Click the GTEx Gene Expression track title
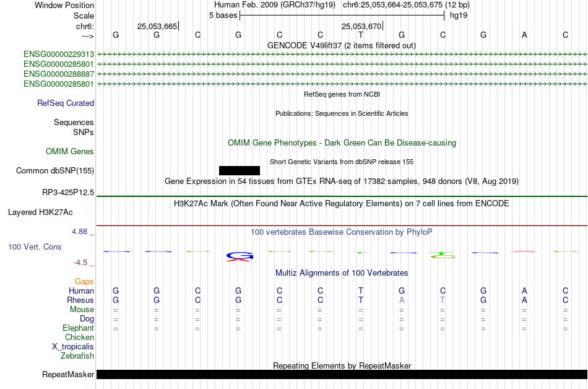Screen dimensions: 588x389 click(x=342, y=181)
